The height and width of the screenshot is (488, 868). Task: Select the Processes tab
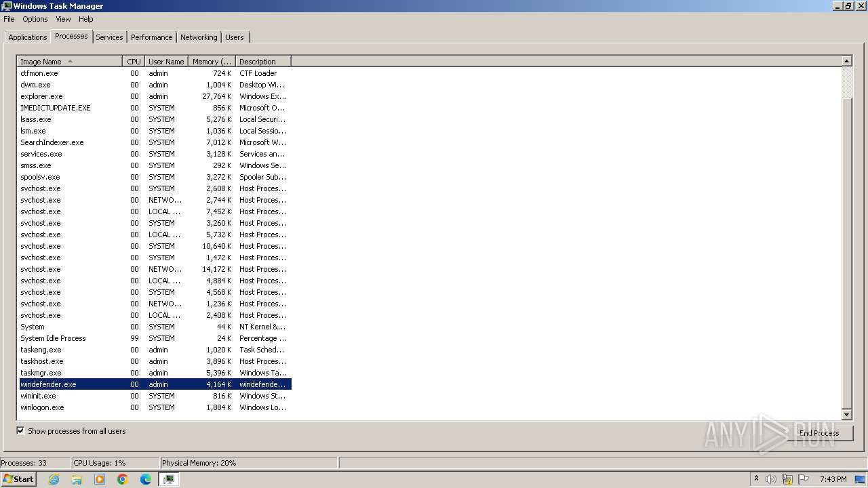(x=71, y=36)
